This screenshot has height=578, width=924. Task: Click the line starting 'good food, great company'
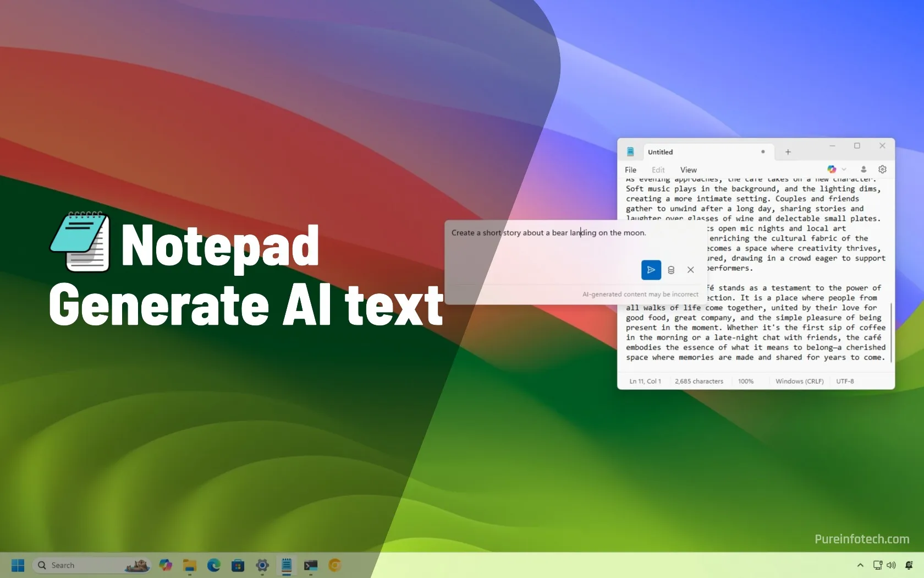tap(753, 318)
